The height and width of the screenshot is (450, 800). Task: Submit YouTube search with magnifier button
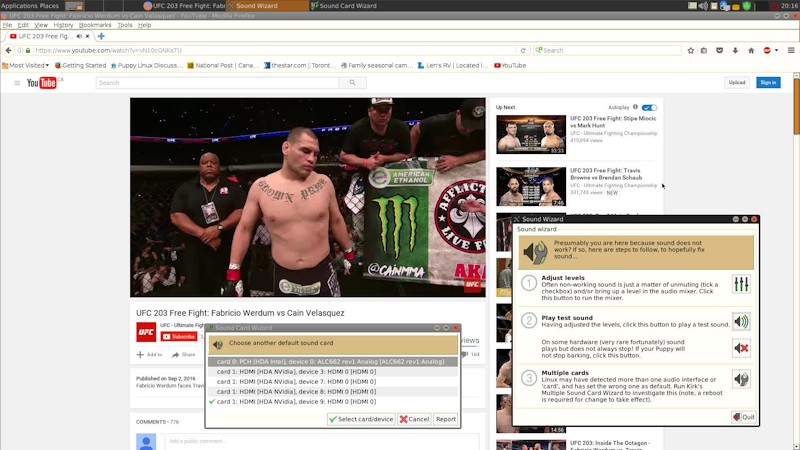[352, 83]
